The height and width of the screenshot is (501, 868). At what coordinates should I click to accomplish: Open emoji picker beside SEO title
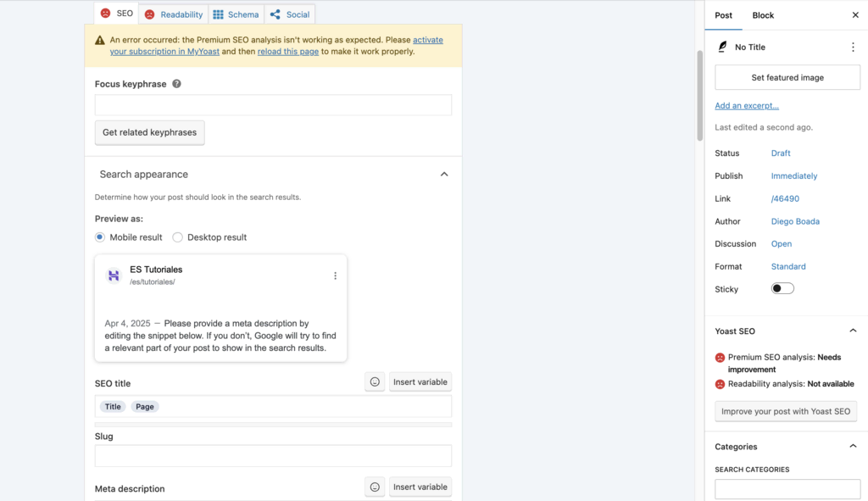coord(375,382)
